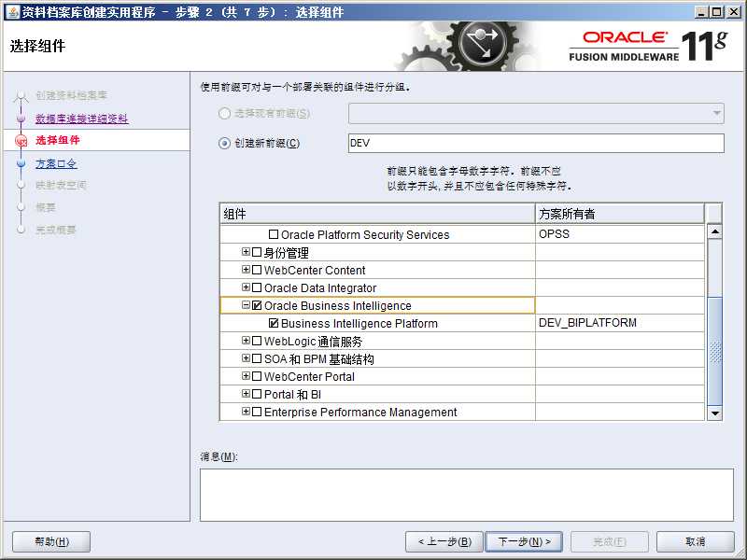Uncheck the Oracle Business Intelligence checkbox
Image resolution: width=747 pixels, height=560 pixels.
click(x=257, y=305)
